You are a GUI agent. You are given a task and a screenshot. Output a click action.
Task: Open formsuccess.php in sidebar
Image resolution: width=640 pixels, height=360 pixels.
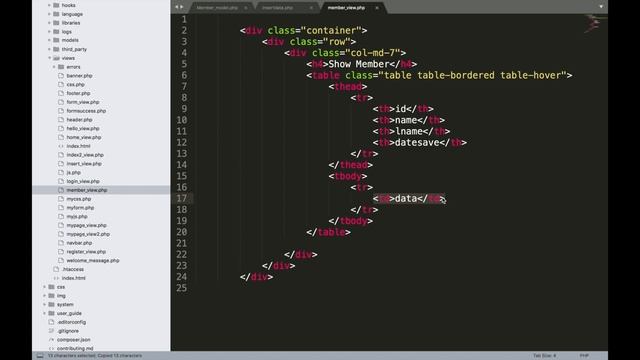pyautogui.click(x=86, y=111)
